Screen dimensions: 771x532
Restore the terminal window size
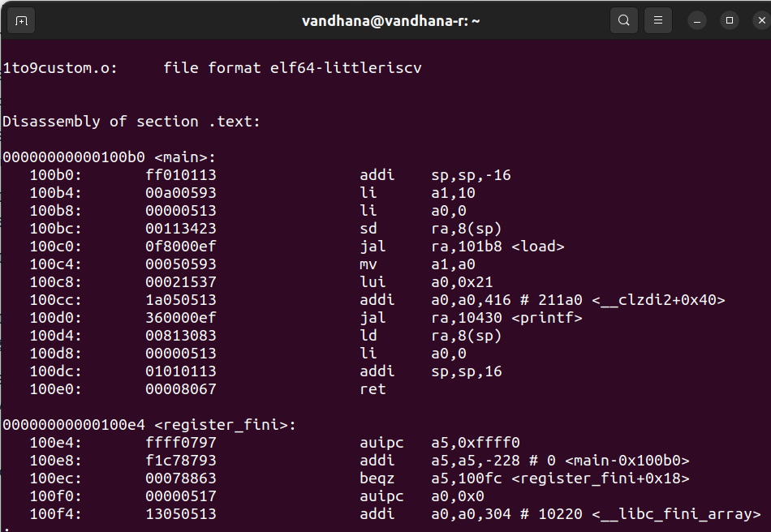tap(728, 20)
